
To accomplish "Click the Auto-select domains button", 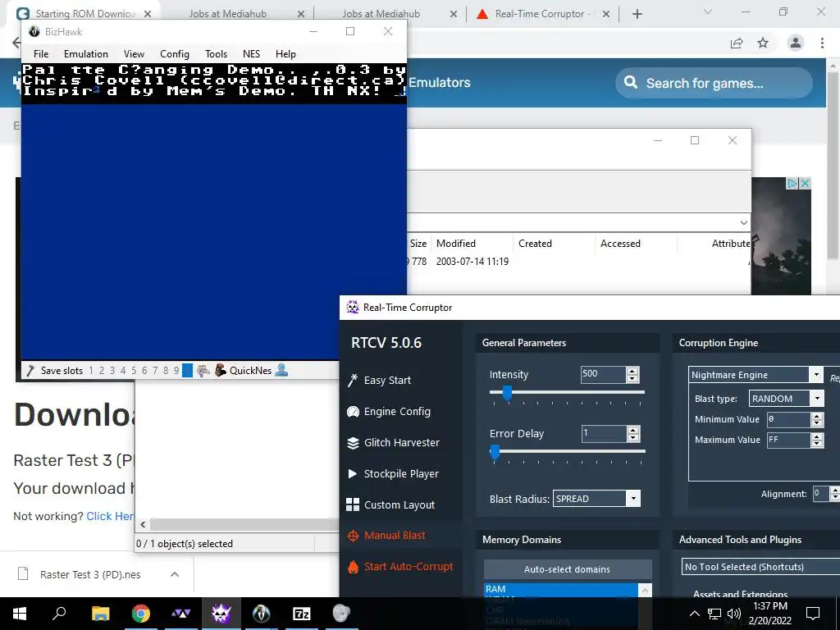I will [568, 569].
